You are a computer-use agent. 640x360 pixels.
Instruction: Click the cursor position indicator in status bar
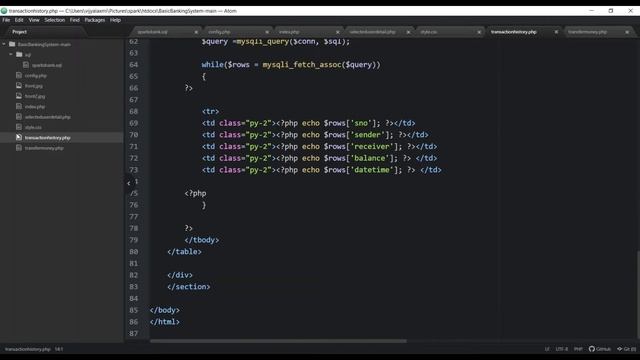pos(59,349)
